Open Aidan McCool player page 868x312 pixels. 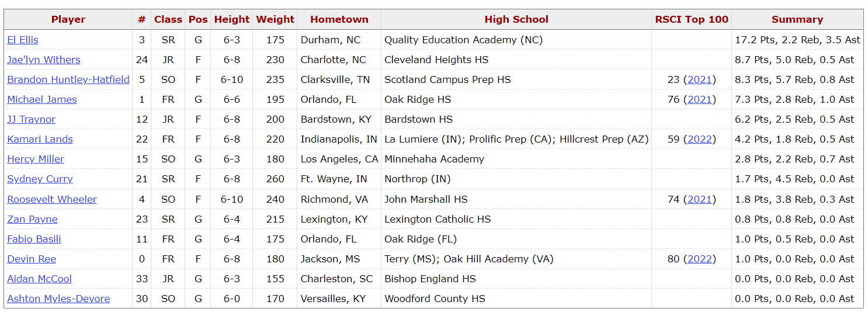40,279
